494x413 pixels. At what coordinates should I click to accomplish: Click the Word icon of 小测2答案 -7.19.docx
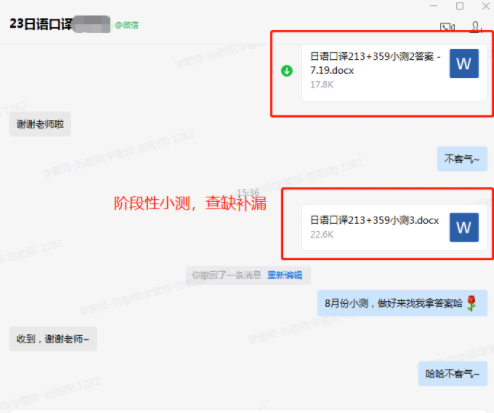pos(464,64)
